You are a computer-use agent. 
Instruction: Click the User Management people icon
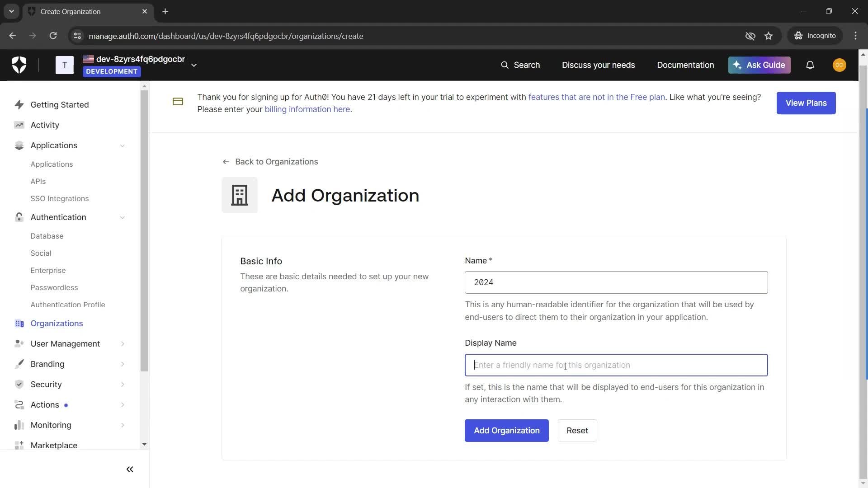pyautogui.click(x=19, y=344)
